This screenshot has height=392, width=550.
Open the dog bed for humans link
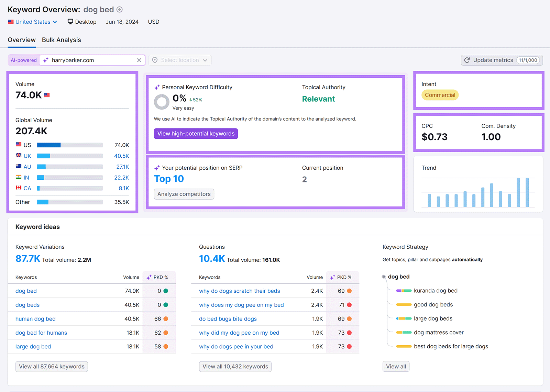coord(41,333)
